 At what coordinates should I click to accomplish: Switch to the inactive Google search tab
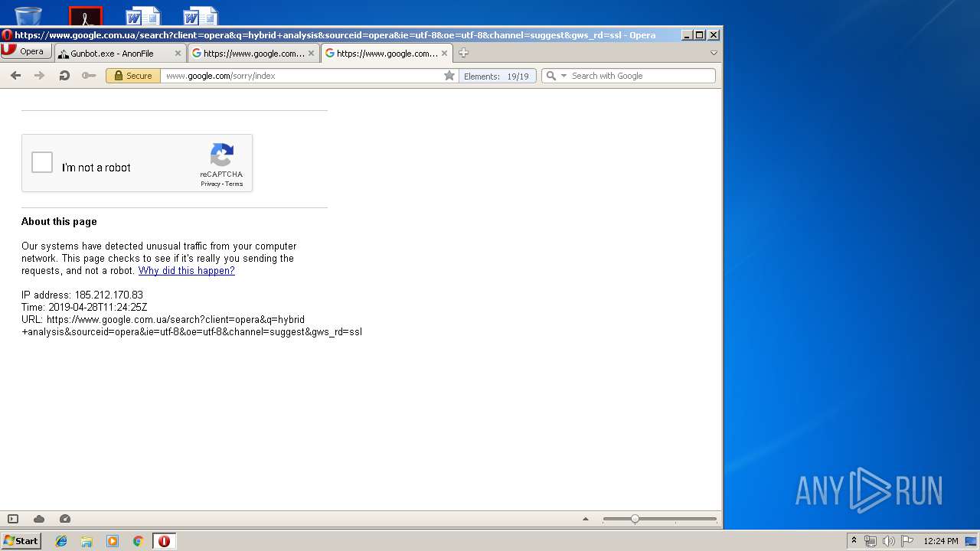(x=248, y=54)
